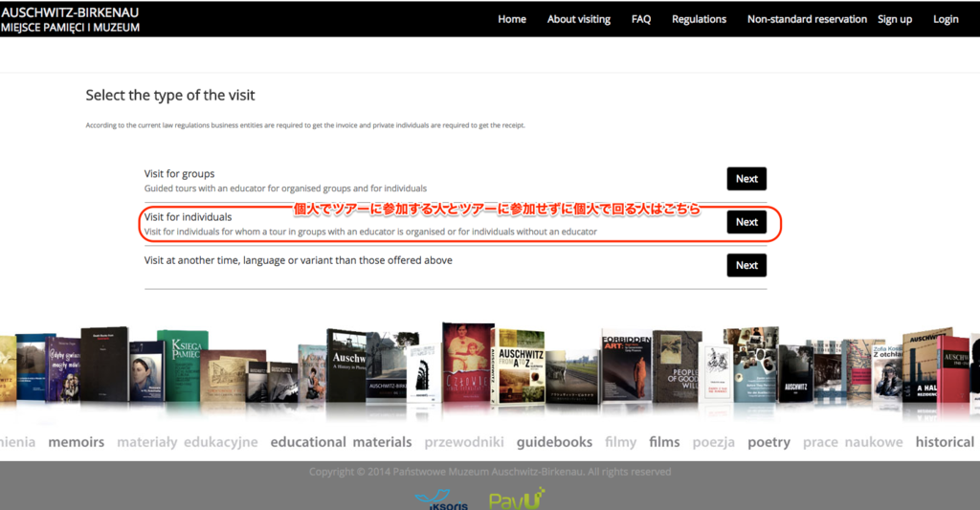Viewport: 980px width, 510px height.
Task: Open the memoirs book category
Action: 77,442
